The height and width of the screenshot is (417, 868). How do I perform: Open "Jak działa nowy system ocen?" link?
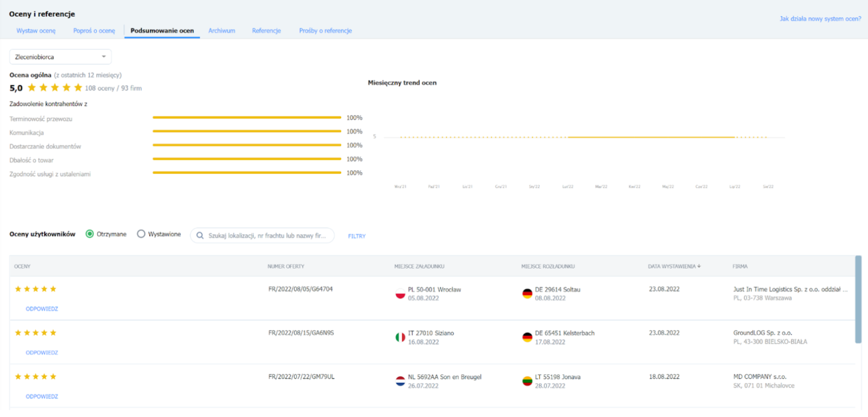(820, 19)
